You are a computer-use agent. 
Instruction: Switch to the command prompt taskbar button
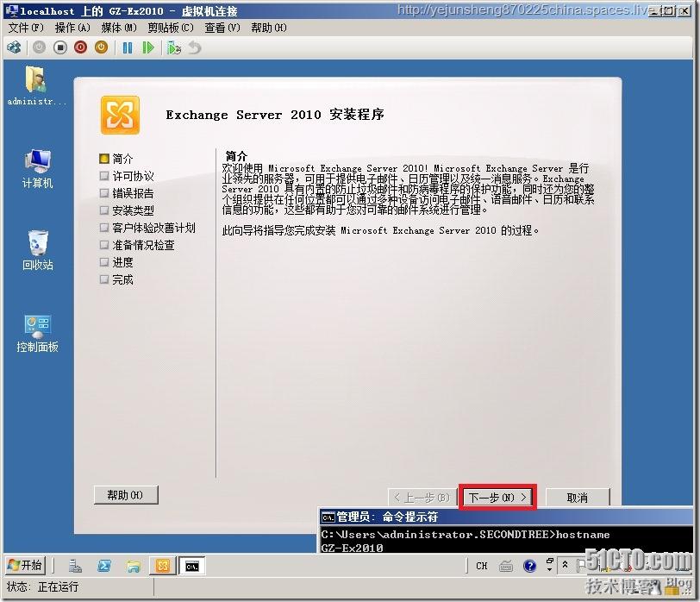tap(192, 566)
